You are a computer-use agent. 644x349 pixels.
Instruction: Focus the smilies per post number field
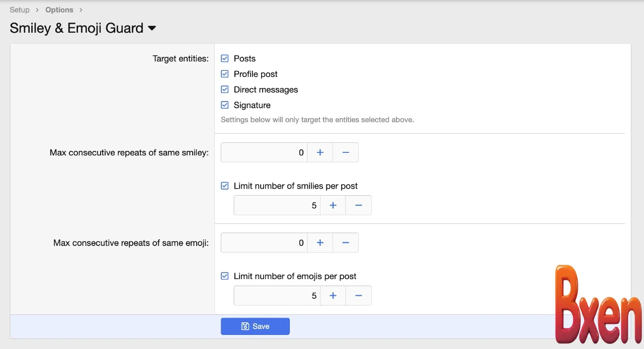tap(277, 205)
